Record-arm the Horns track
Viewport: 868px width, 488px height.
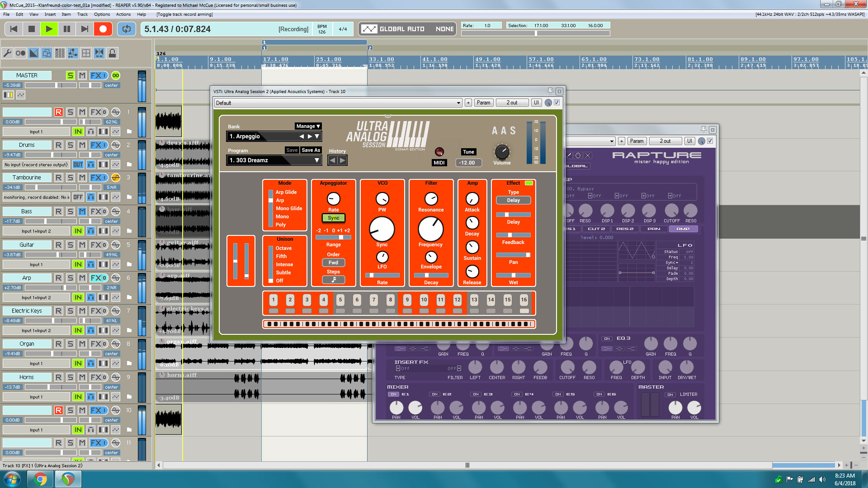[58, 377]
